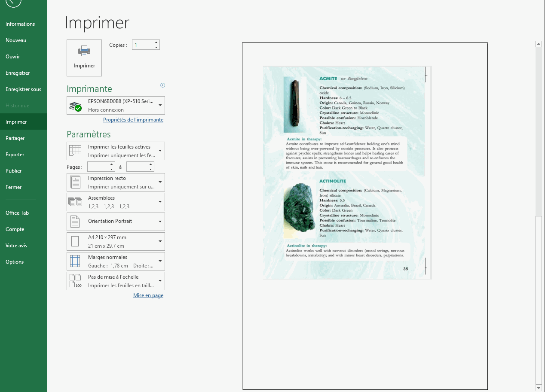The height and width of the screenshot is (392, 545).
Task: Increase the Pages end value
Action: [x=151, y=164]
